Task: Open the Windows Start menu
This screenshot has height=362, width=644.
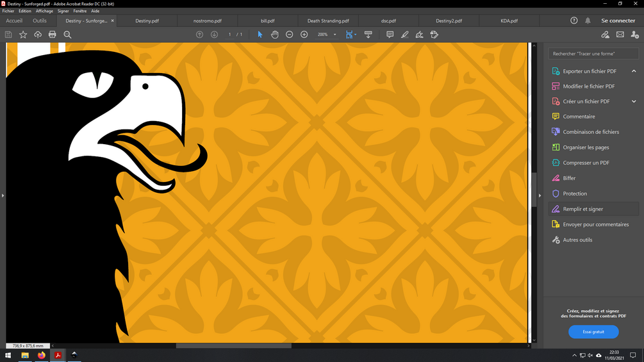Action: (x=8, y=356)
